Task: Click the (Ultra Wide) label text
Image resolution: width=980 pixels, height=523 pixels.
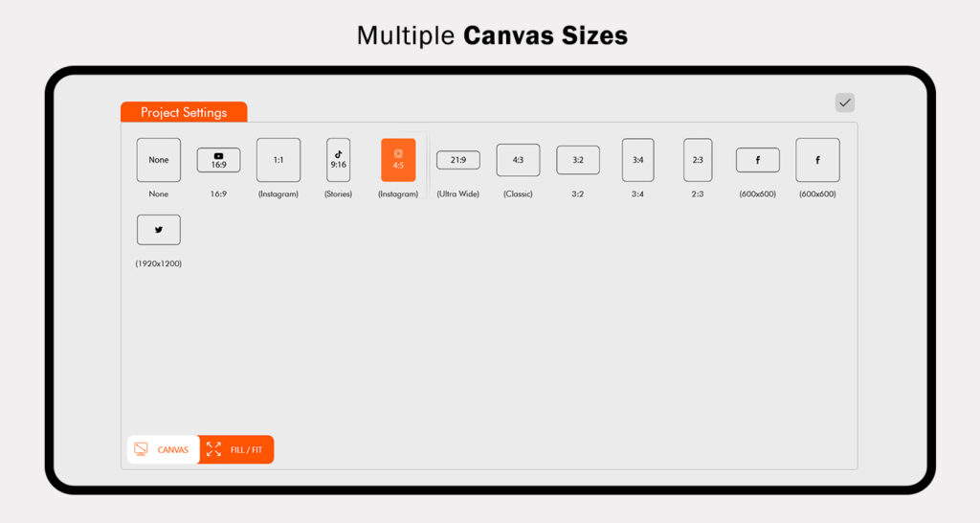Action: (458, 194)
